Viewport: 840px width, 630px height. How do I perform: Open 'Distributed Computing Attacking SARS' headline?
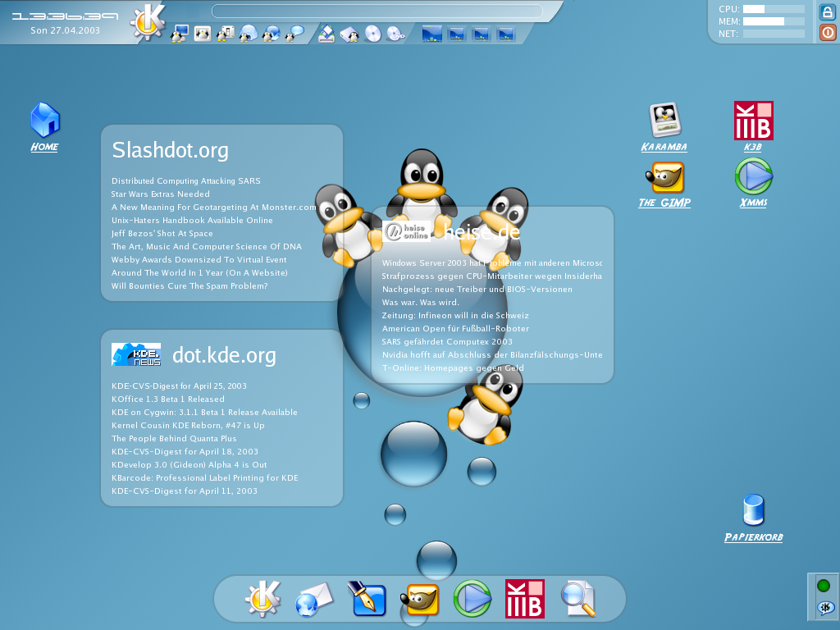(x=186, y=181)
